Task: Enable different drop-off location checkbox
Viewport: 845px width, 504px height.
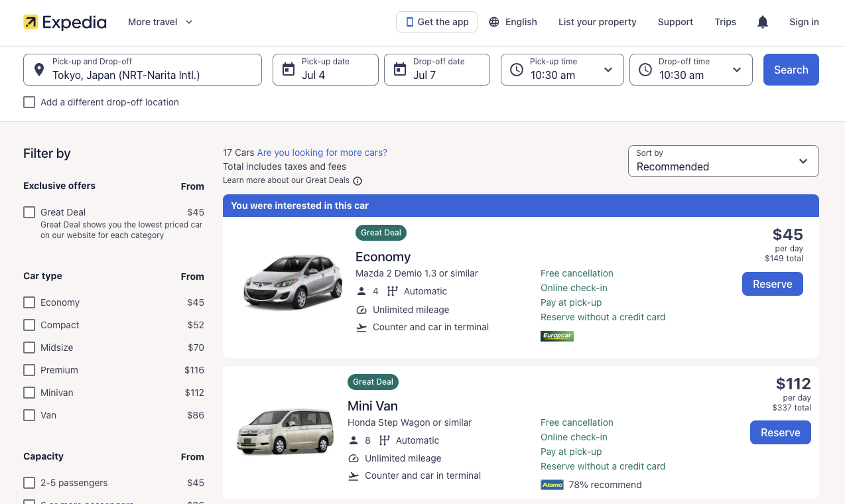Action: (29, 102)
